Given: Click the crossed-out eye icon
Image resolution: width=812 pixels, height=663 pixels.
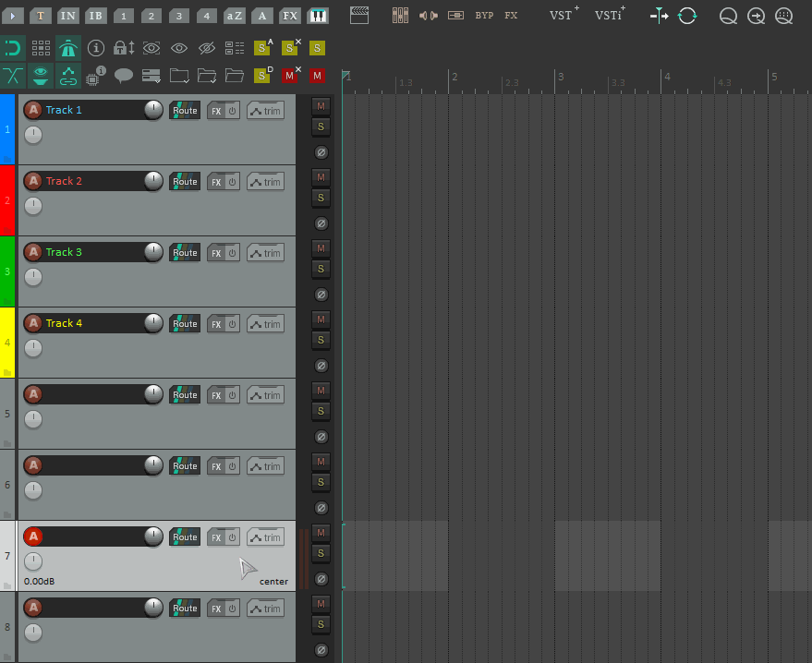Looking at the screenshot, I should 207,49.
